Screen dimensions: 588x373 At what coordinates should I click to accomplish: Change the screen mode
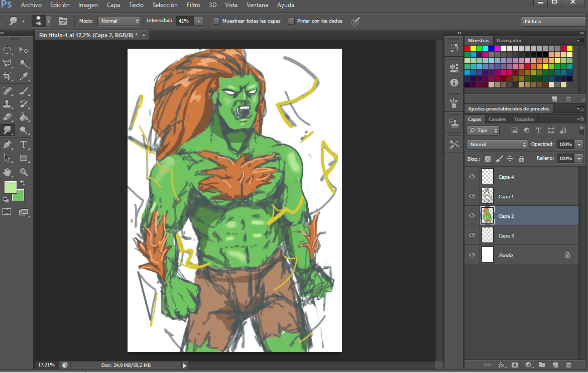[x=24, y=212]
